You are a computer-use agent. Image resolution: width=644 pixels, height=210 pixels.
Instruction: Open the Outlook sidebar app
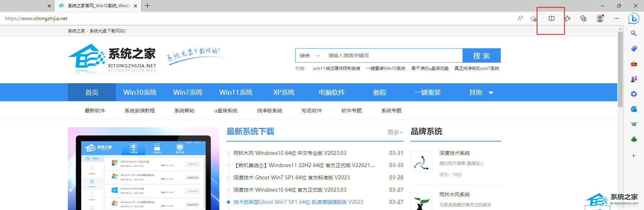(x=634, y=109)
